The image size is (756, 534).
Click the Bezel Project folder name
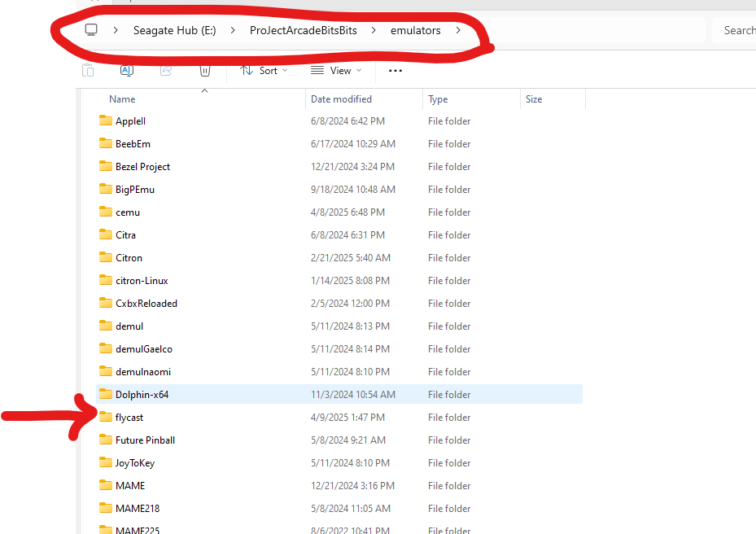[x=142, y=167]
